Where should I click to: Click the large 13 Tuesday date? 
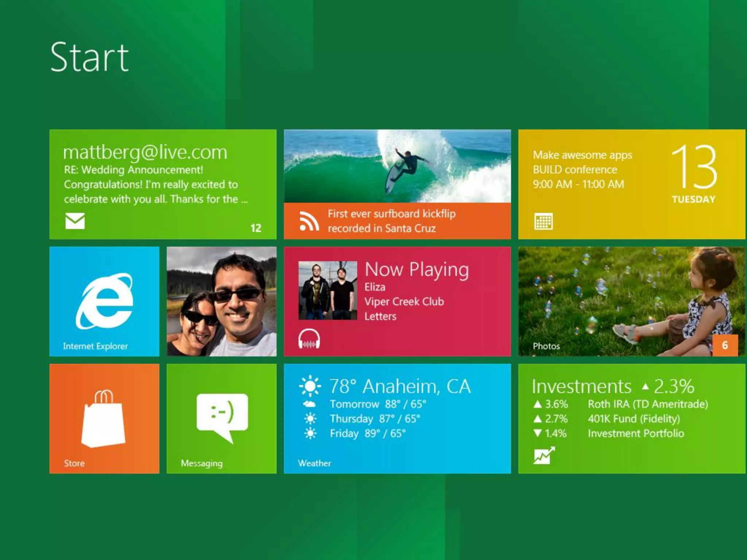694,173
